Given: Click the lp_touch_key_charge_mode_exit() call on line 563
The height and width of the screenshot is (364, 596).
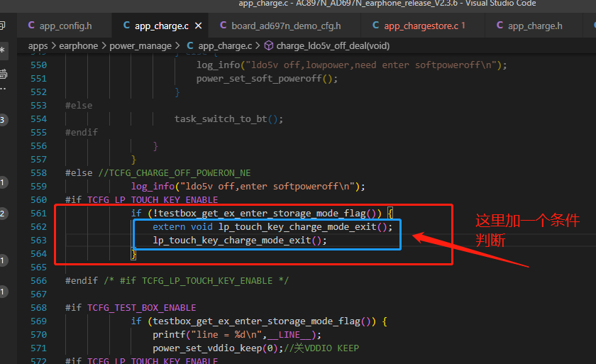Looking at the screenshot, I should click(x=240, y=241).
